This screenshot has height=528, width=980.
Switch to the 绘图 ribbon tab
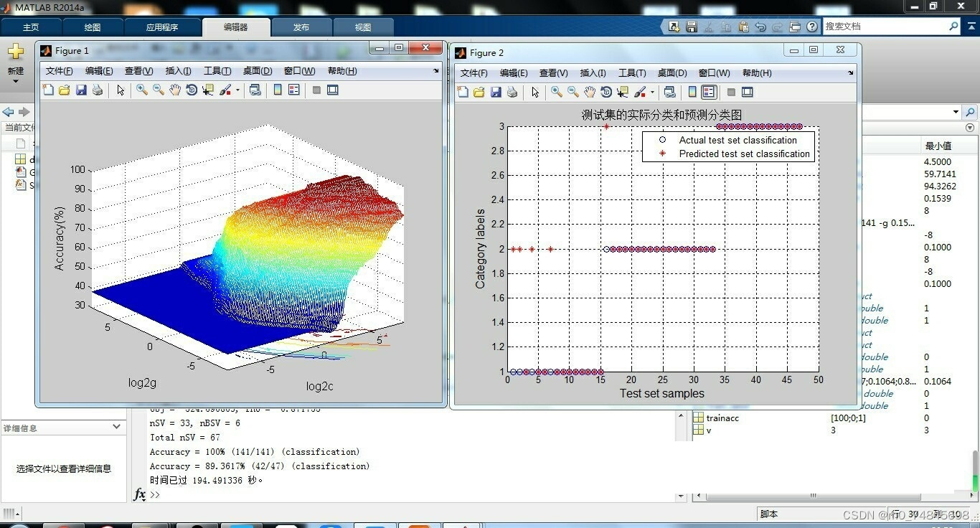click(x=92, y=27)
